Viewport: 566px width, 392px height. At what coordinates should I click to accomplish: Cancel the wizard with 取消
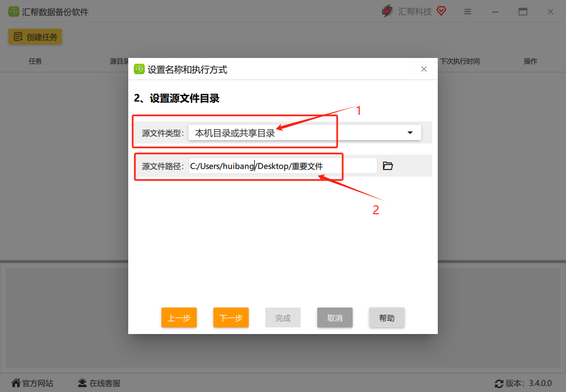334,317
